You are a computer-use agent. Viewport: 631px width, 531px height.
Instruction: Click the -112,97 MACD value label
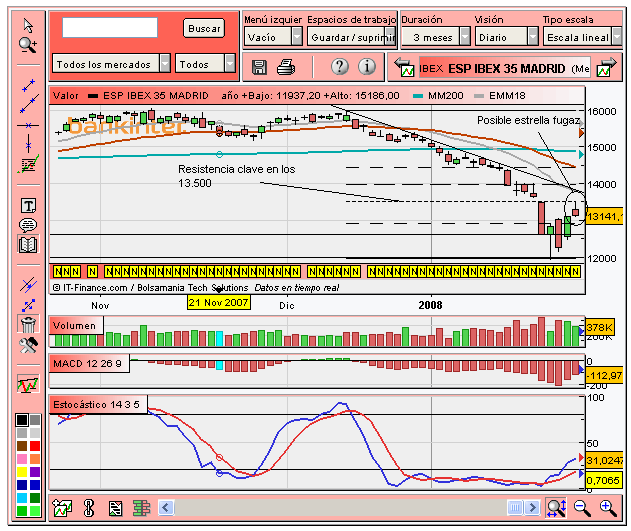point(604,376)
